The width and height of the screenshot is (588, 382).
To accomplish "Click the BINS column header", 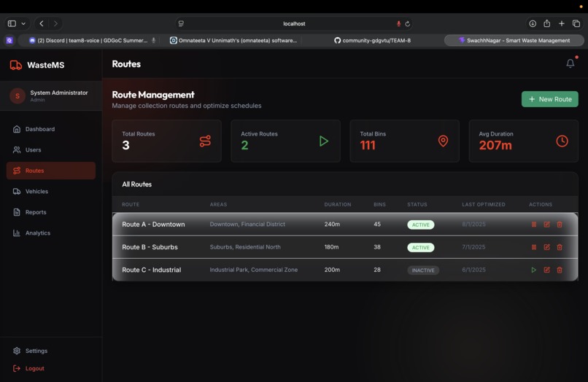I will [x=379, y=205].
